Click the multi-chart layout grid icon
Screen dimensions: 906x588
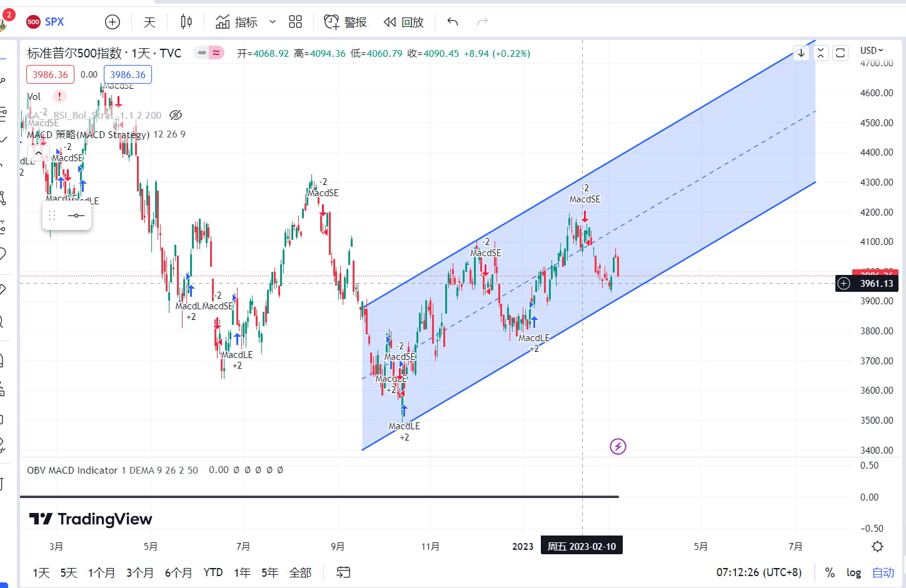click(295, 21)
